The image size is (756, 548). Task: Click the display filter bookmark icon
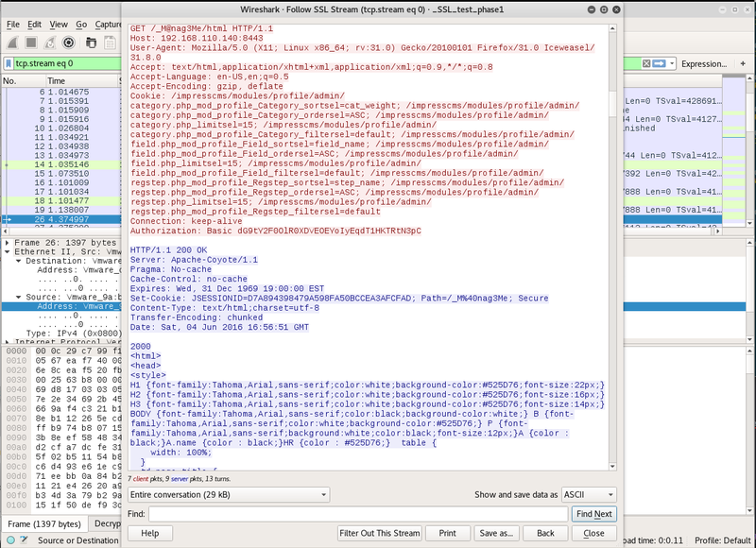8,63
